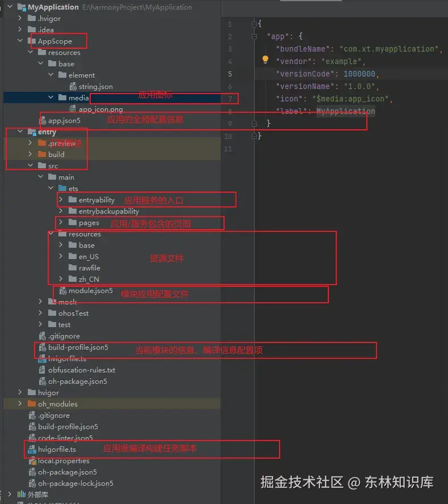Click the "example" vendor value
This screenshot has width=448, height=504.
[x=341, y=61]
